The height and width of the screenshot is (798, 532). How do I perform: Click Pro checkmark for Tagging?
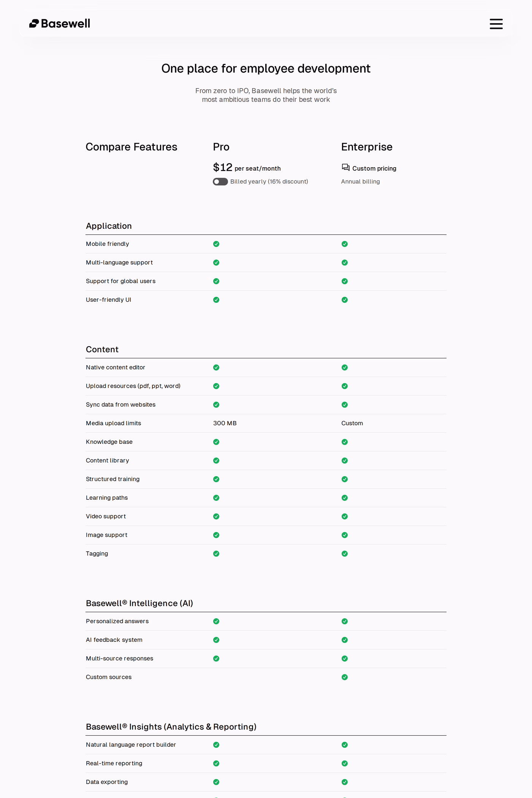click(x=216, y=554)
